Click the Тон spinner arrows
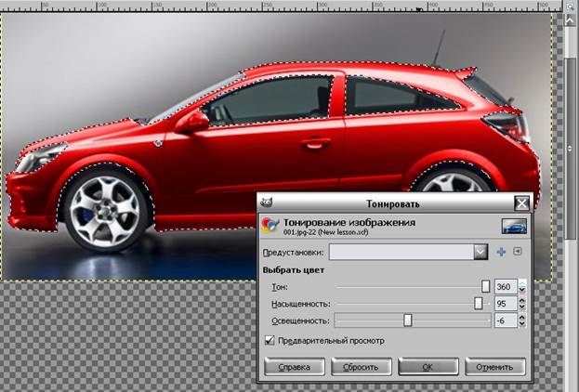Screen dimensions: 579x392 pos(522,287)
